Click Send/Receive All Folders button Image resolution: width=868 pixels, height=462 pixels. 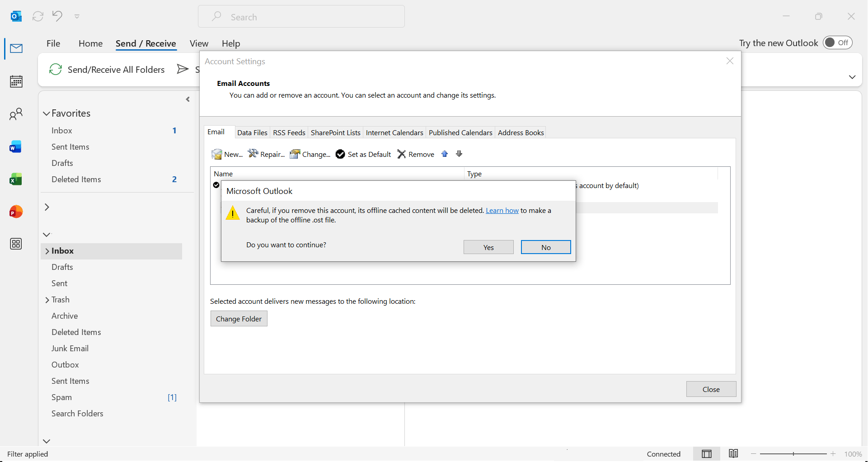coord(107,70)
